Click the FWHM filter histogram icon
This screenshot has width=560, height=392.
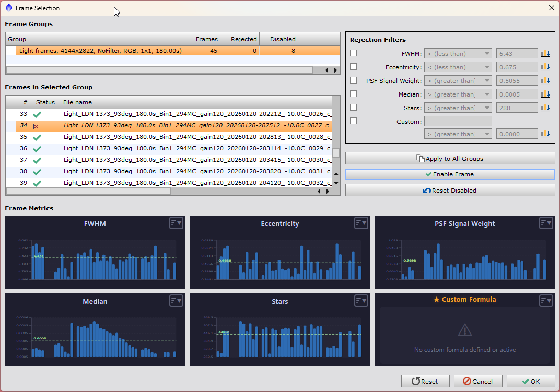[545, 53]
